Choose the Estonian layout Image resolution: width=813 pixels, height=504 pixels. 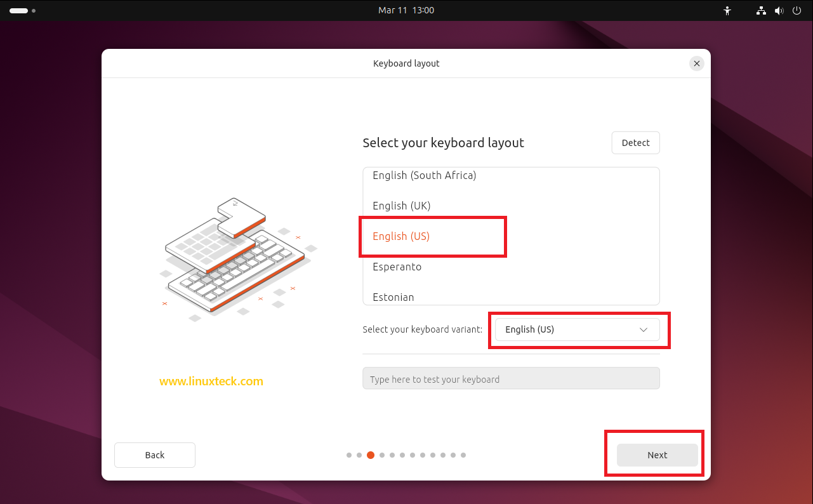393,296
